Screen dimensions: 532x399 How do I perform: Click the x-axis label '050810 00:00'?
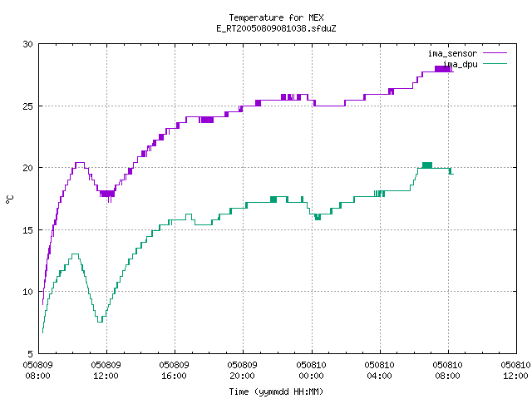(311, 370)
